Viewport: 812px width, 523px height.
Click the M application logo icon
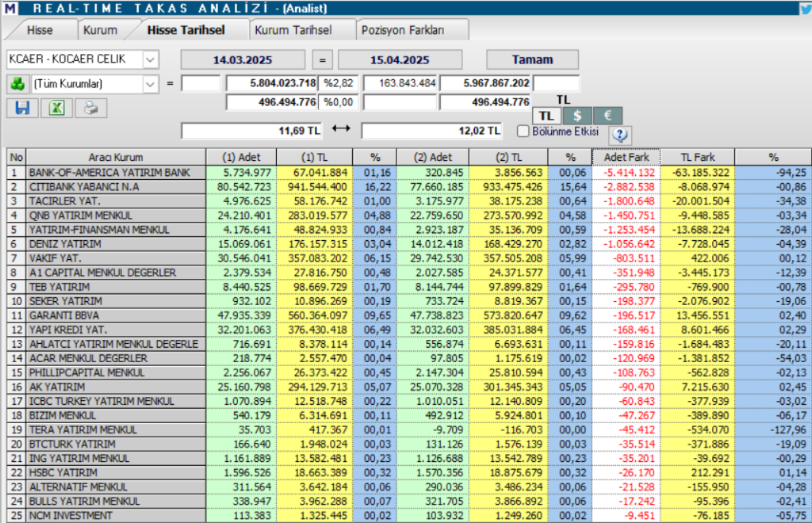point(10,8)
